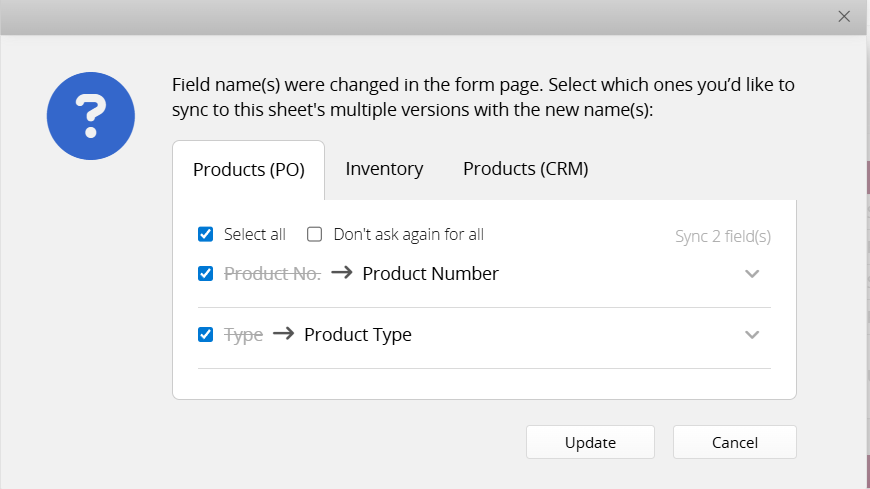Click the Update button
Image resolution: width=870 pixels, height=489 pixels.
tap(590, 442)
